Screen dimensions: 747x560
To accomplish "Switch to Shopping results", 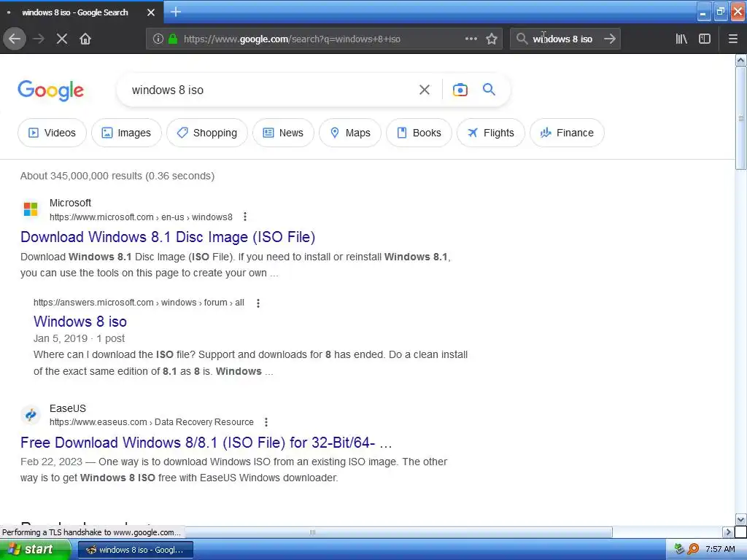I will pyautogui.click(x=206, y=133).
